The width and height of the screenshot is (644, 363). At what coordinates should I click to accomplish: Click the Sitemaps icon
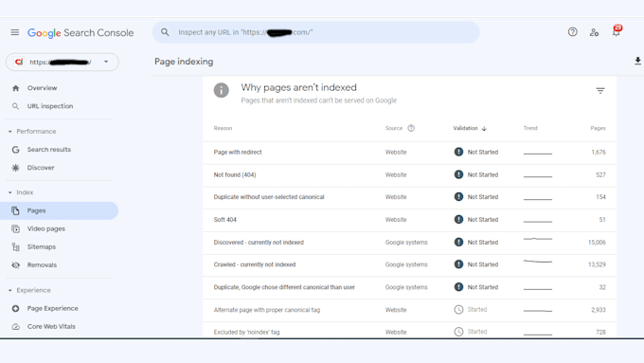click(x=15, y=246)
